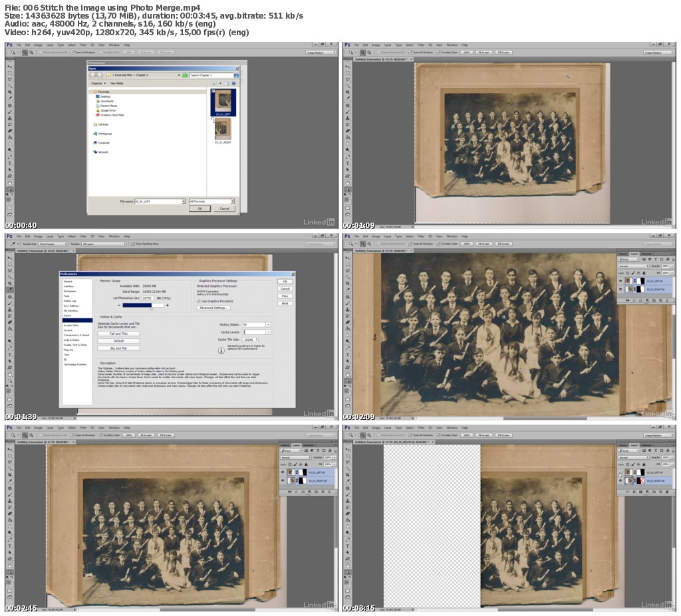681x616 pixels.
Task: Open the Window menu in the 00:02:09 frame
Action: tap(452, 236)
